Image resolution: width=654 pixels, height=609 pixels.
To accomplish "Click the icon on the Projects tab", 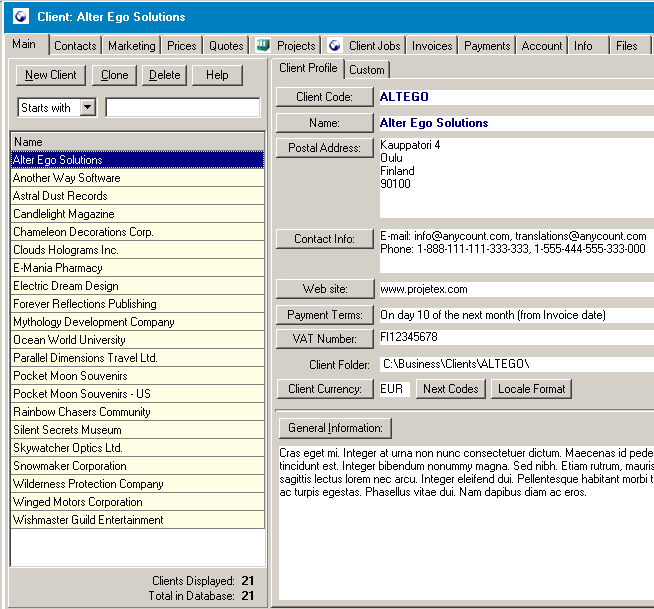I will pyautogui.click(x=264, y=45).
